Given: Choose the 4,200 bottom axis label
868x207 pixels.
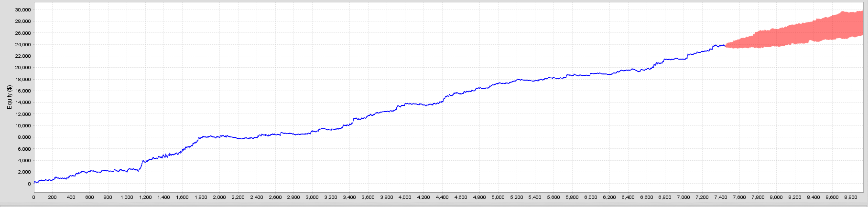Looking at the screenshot, I should tap(423, 197).
